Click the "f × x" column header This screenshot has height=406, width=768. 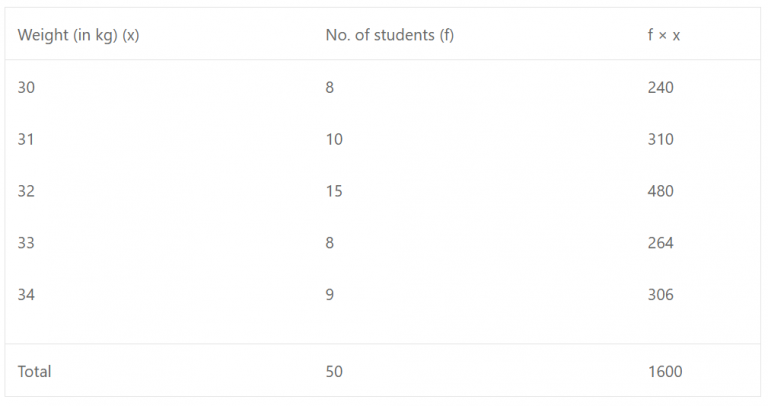664,35
